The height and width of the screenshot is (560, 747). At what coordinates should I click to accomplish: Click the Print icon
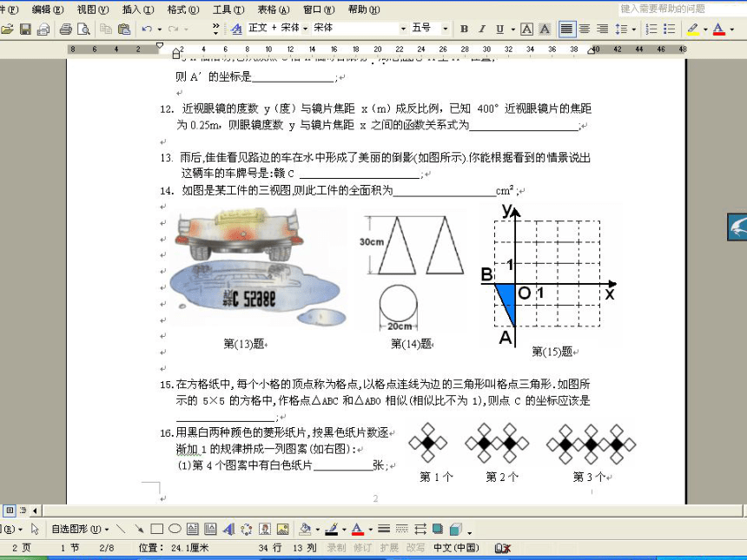click(x=66, y=30)
